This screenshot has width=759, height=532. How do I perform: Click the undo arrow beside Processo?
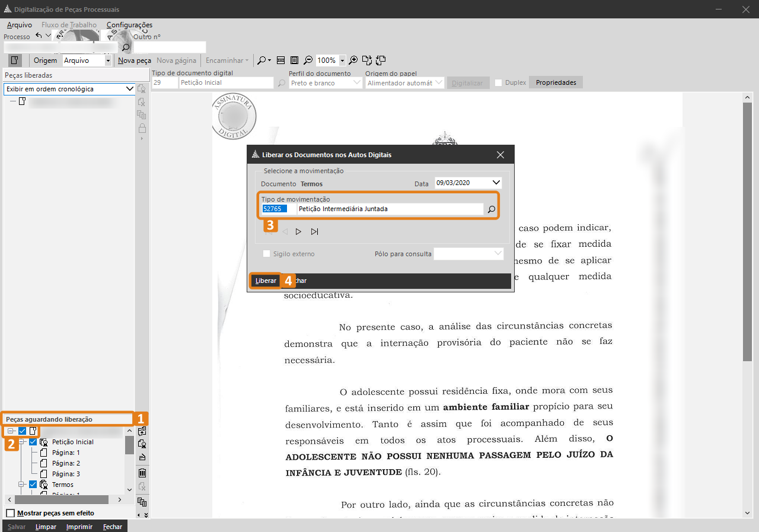pyautogui.click(x=39, y=36)
